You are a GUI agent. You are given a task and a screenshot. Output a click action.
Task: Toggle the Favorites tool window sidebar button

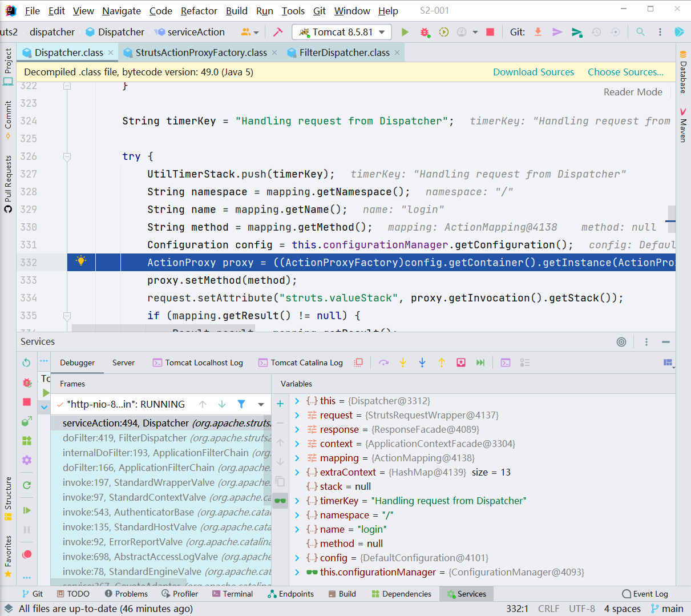coord(8,557)
